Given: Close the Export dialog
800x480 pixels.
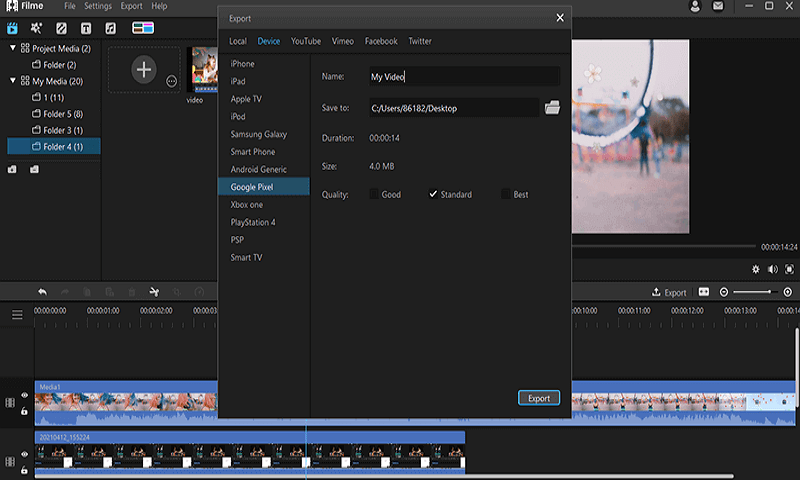Looking at the screenshot, I should [x=560, y=18].
